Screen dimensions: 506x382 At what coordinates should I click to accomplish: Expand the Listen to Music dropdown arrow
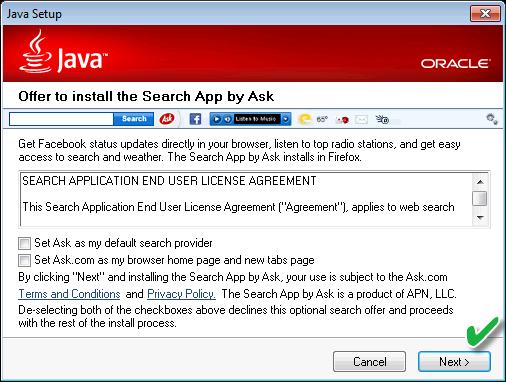click(x=286, y=119)
